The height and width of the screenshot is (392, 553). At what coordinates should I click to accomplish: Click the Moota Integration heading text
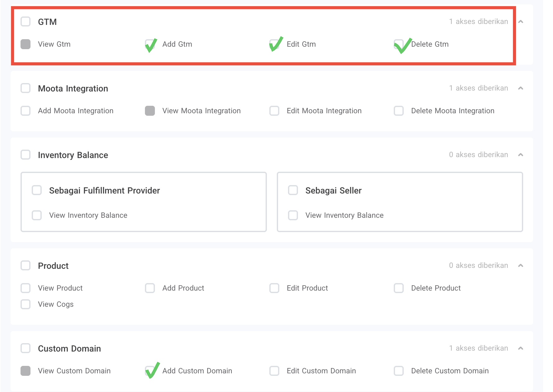click(73, 89)
